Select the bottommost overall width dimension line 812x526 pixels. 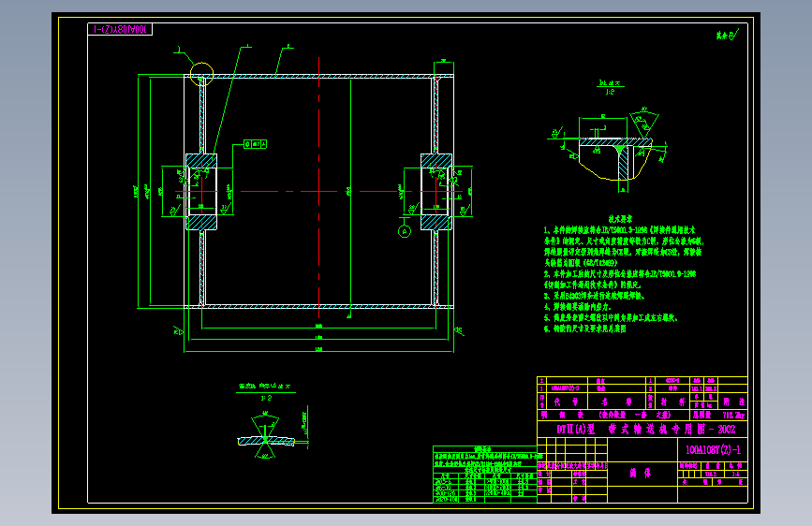pyautogui.click(x=319, y=352)
